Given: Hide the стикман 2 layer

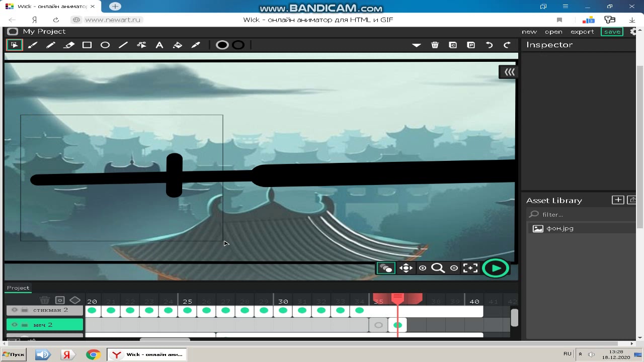Looking at the screenshot, I should 15,310.
